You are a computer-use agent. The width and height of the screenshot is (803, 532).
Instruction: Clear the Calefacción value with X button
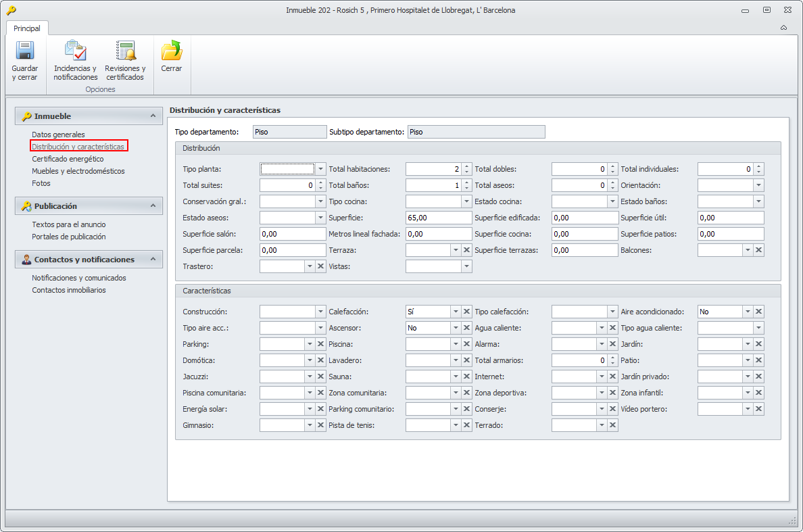pyautogui.click(x=466, y=312)
